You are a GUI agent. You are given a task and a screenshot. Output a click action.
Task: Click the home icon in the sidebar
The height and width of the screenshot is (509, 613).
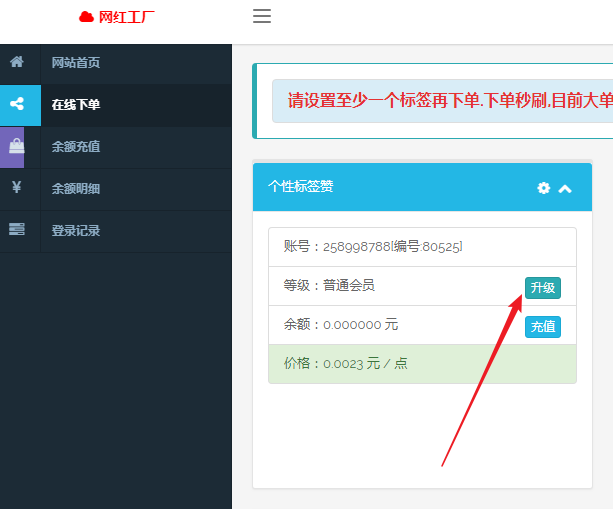pyautogui.click(x=17, y=62)
